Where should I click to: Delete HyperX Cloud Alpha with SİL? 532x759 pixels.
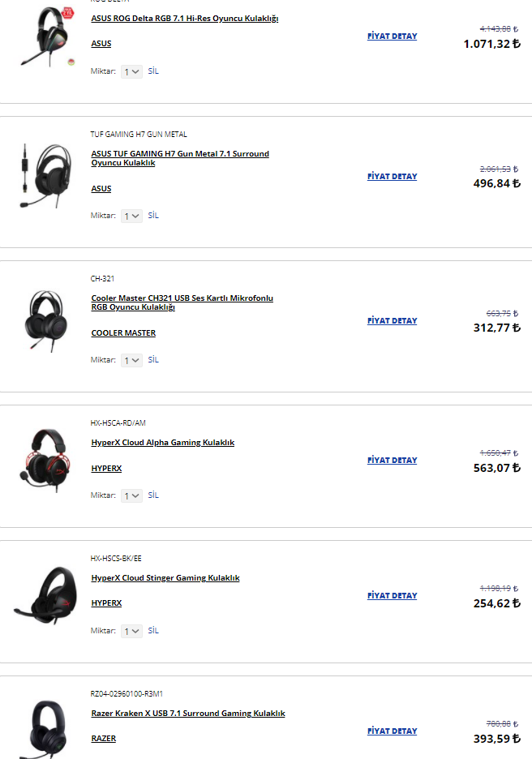tap(153, 495)
